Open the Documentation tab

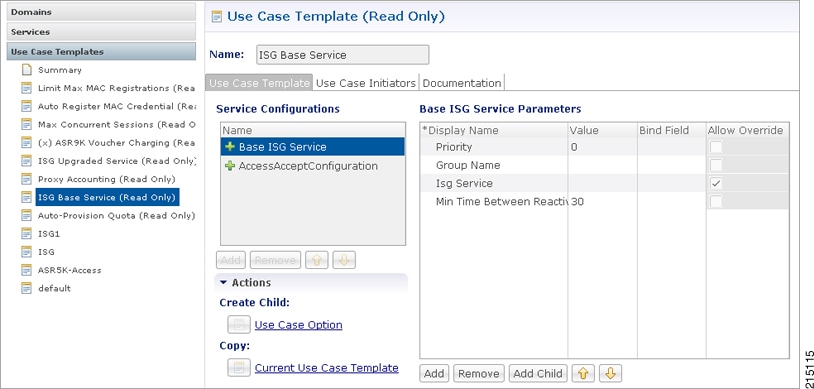click(x=462, y=83)
